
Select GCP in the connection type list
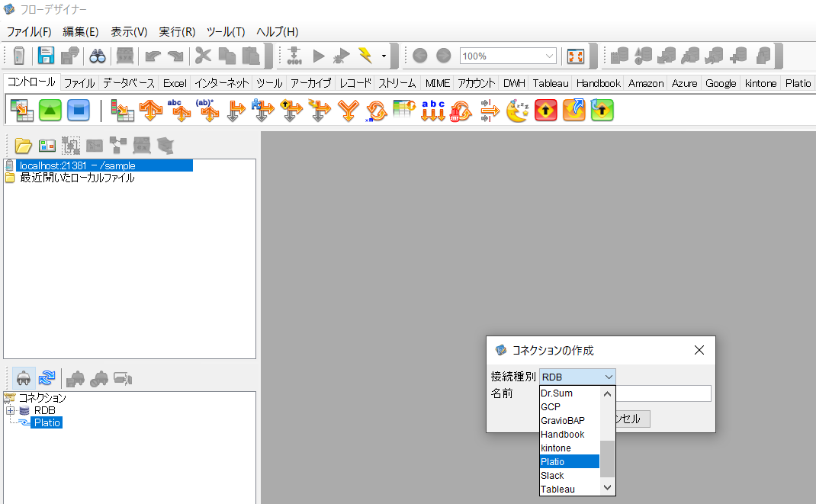[570, 406]
